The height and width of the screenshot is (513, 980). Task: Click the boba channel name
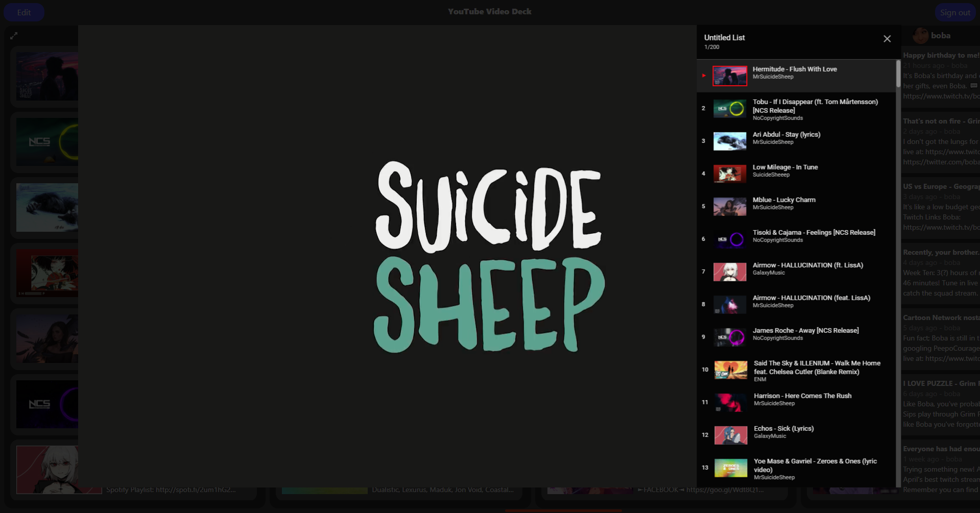pos(940,36)
